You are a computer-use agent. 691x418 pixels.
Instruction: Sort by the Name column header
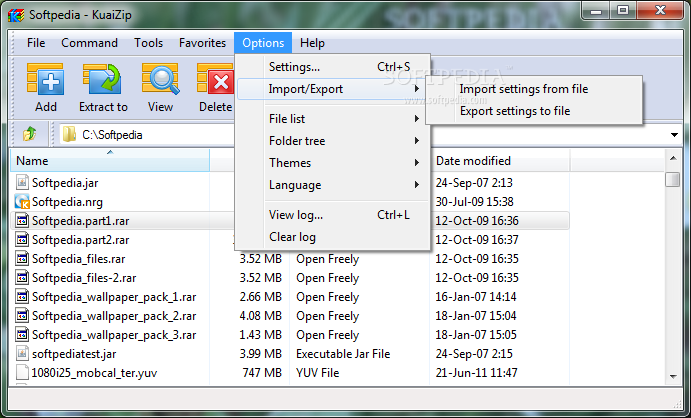click(x=110, y=161)
